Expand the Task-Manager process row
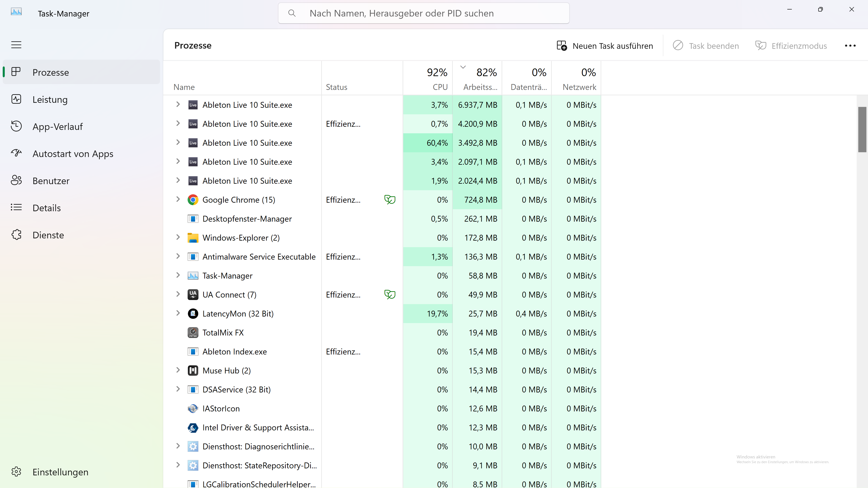Viewport: 868px width, 488px height. pos(178,275)
